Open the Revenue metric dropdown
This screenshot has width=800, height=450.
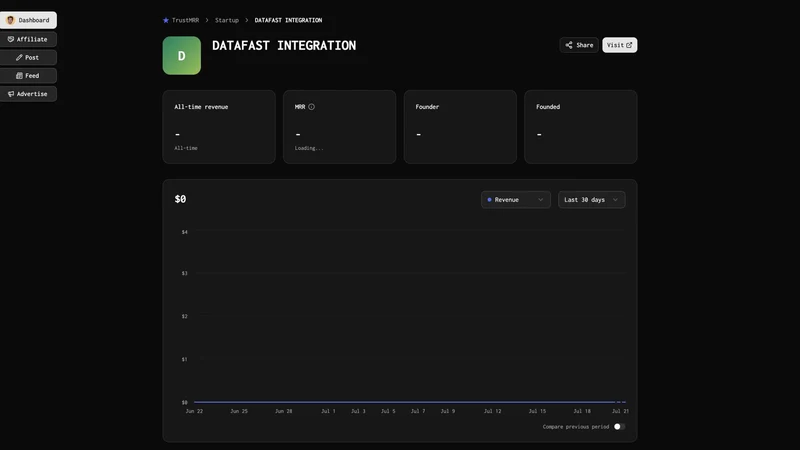click(516, 199)
